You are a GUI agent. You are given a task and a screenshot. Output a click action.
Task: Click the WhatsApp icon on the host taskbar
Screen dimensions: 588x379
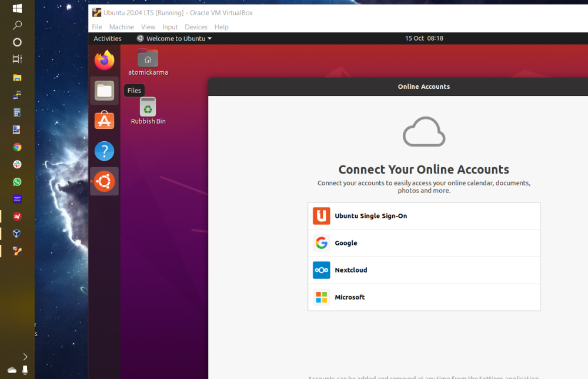click(x=17, y=181)
